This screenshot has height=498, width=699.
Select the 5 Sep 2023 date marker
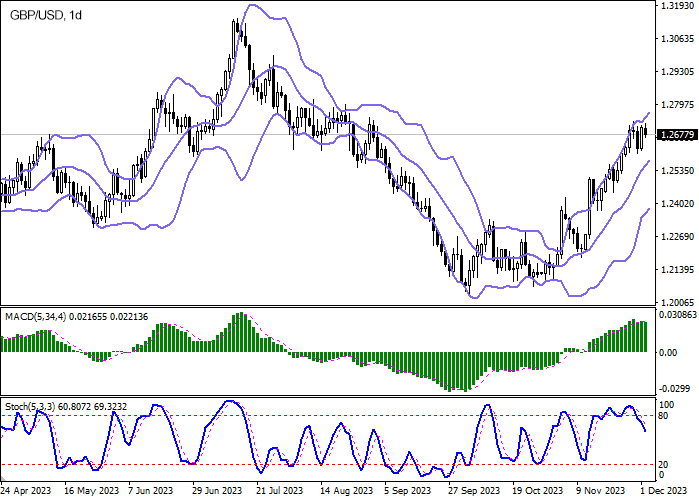[x=409, y=491]
